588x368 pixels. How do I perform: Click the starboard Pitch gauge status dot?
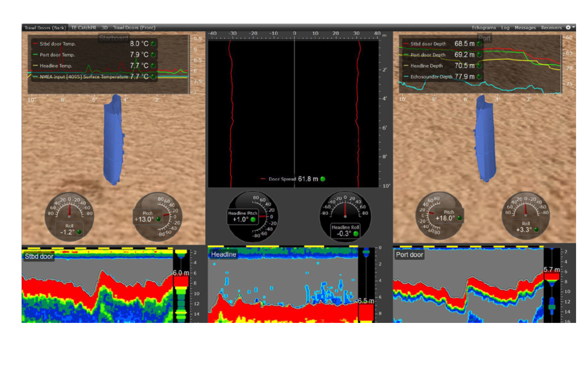point(158,219)
